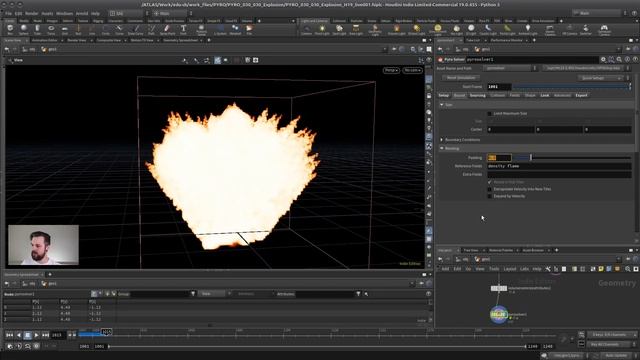Switch to the Export tab
Viewport: 640px width, 360px height.
tap(581, 96)
